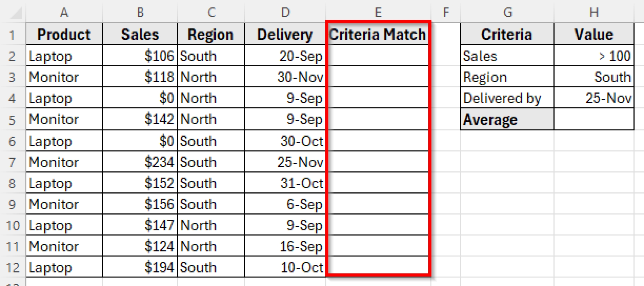Select the Delivered by criteria cell
The height and width of the screenshot is (286, 644).
click(506, 98)
